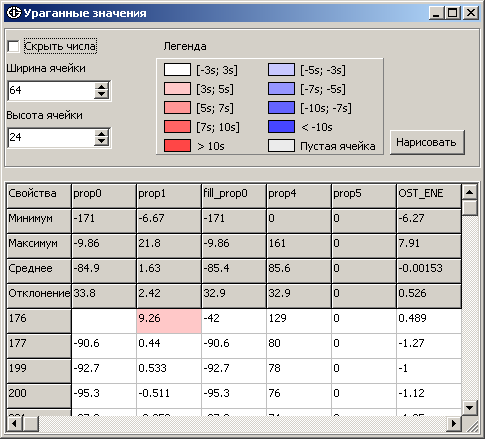Select the fill_prop0 column header
This screenshot has height=439, width=485.
pyautogui.click(x=234, y=196)
